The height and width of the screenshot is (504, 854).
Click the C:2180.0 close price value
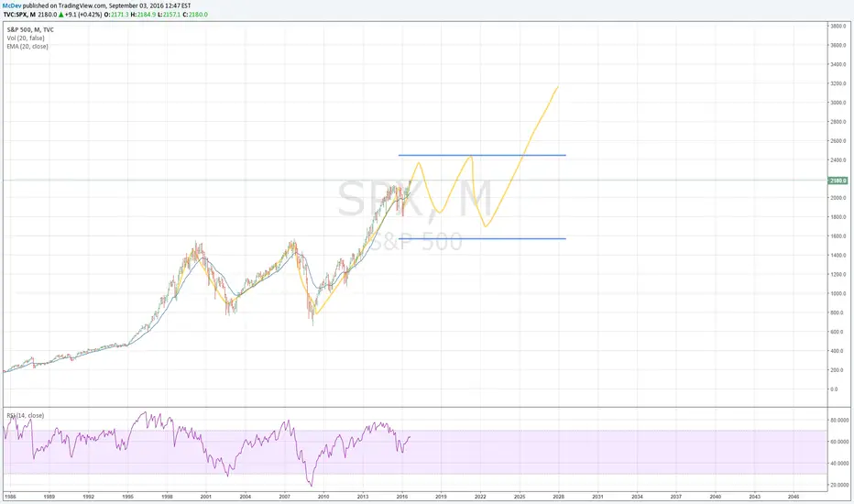195,15
